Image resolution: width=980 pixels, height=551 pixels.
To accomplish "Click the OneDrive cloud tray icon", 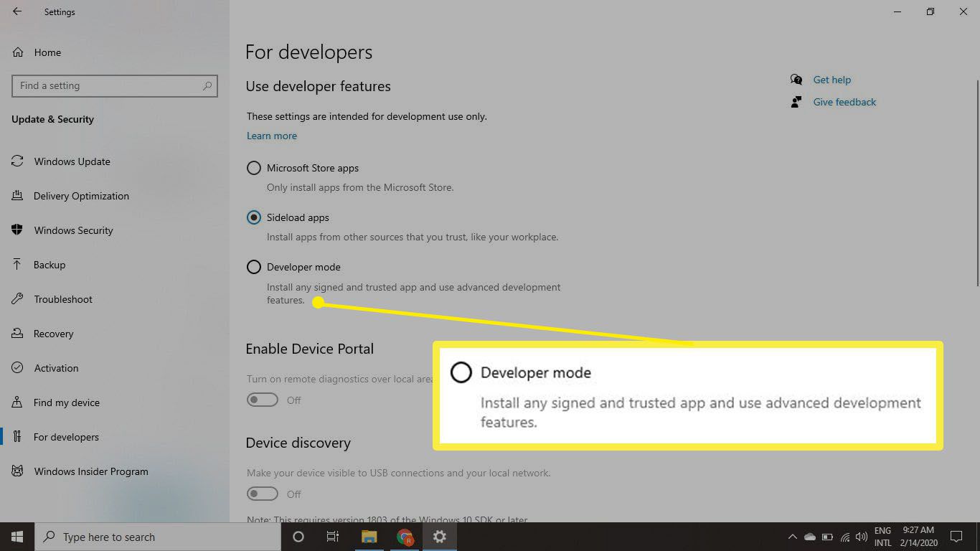I will coord(810,537).
